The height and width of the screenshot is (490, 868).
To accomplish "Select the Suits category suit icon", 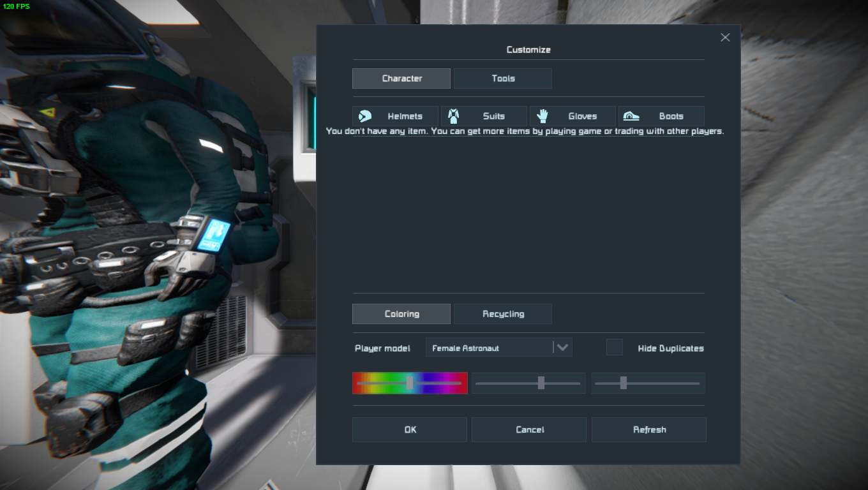I will click(453, 116).
